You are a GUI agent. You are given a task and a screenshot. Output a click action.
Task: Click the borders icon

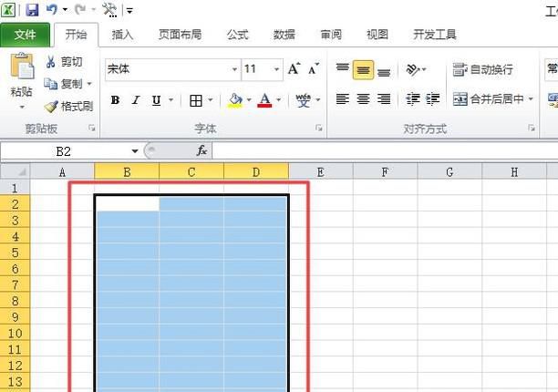(196, 100)
